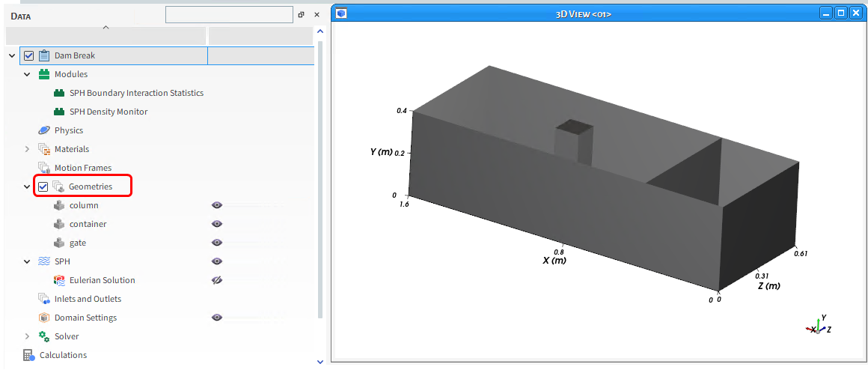The width and height of the screenshot is (868, 373).
Task: Click the Inlets and Outlets icon
Action: click(44, 300)
